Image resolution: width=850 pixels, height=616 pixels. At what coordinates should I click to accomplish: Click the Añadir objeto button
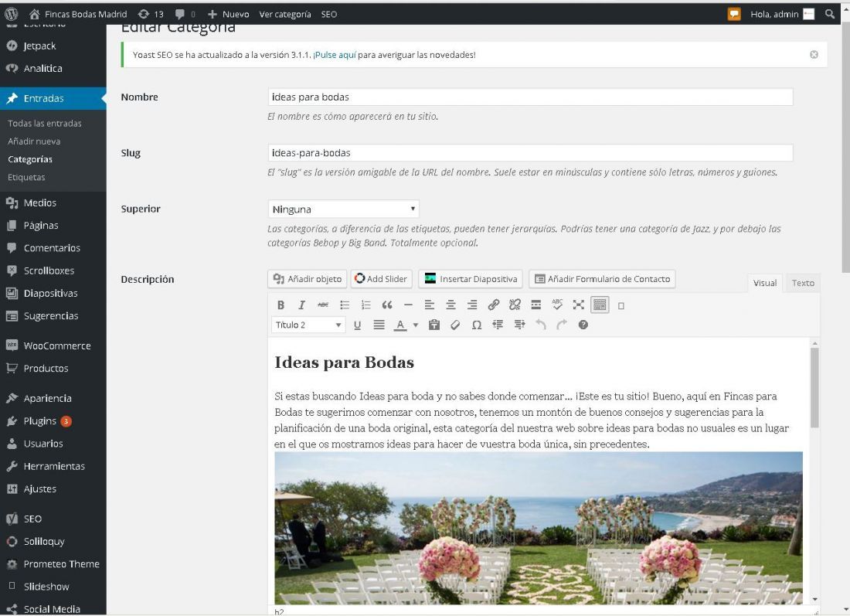tap(308, 279)
